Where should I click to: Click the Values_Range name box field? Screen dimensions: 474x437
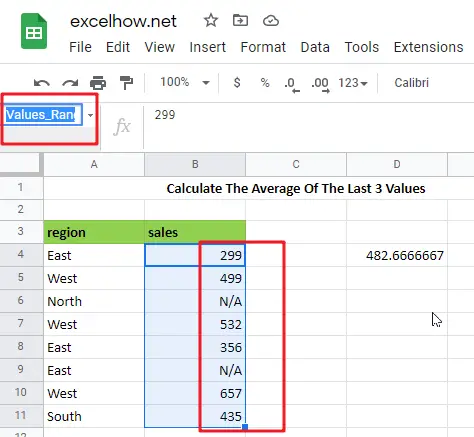click(44, 115)
